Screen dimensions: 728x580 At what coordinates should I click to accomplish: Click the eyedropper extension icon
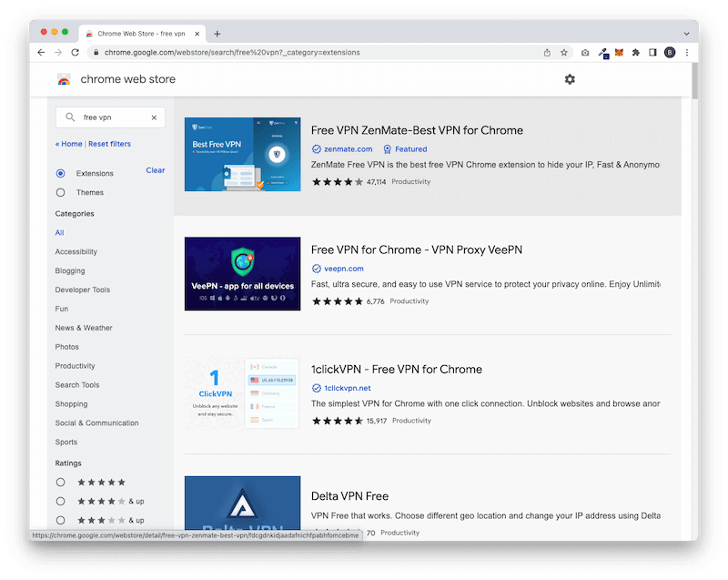coord(602,53)
